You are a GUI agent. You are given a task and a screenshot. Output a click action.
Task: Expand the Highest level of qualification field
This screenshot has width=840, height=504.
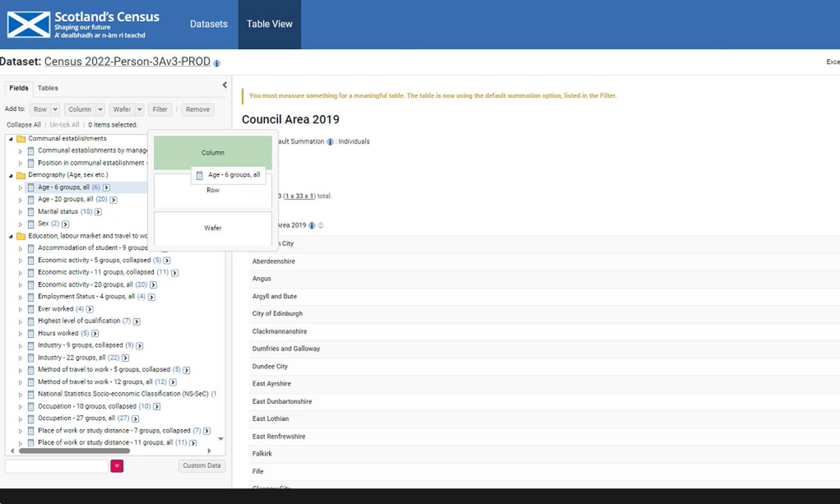(20, 321)
